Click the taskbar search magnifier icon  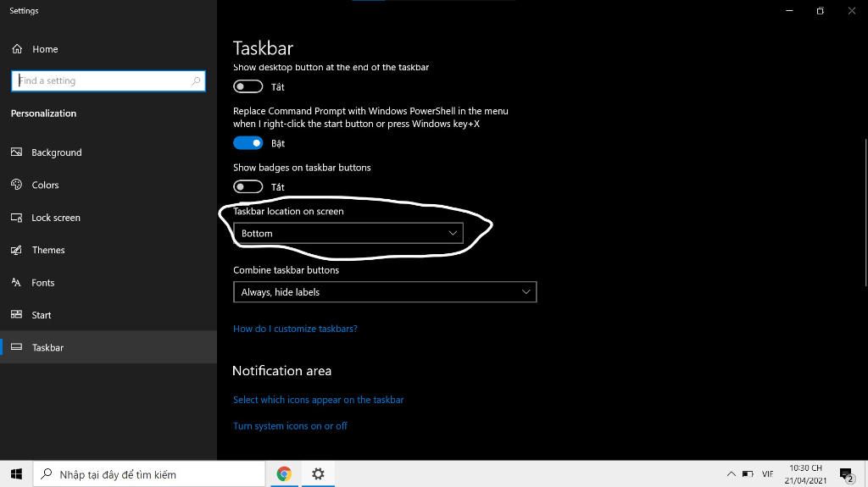click(x=47, y=473)
